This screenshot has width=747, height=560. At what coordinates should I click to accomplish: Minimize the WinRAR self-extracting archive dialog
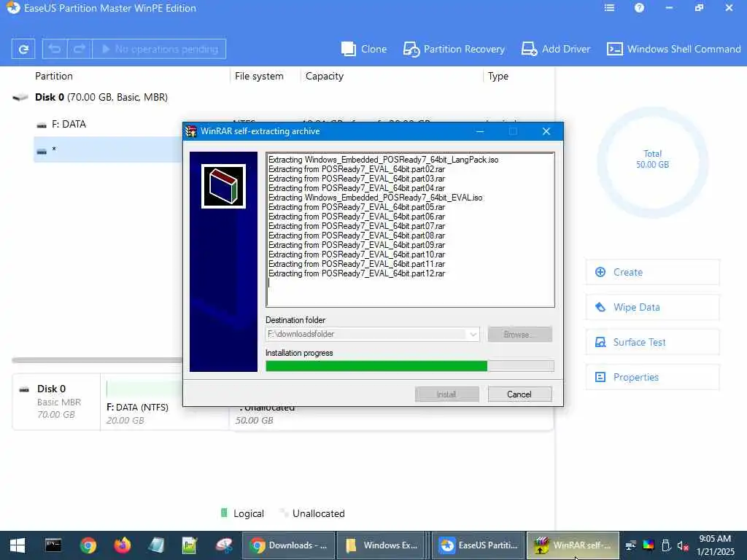[480, 131]
